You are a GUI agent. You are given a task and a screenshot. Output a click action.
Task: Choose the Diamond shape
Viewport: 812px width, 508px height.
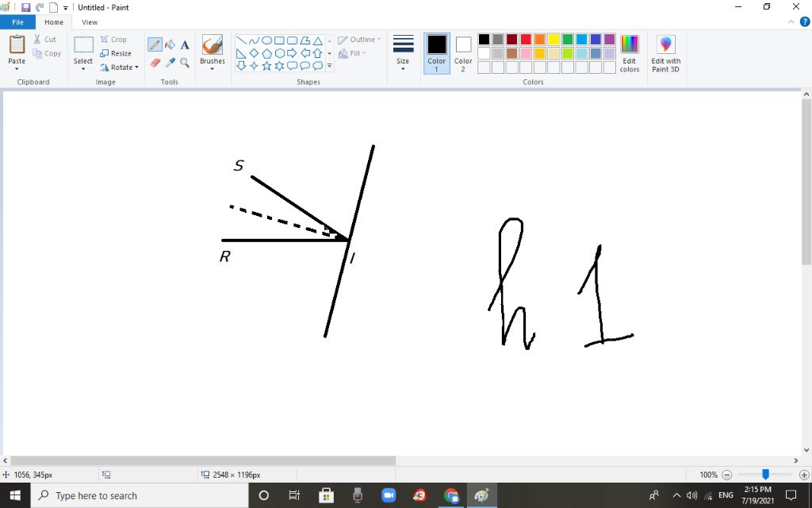coord(254,53)
